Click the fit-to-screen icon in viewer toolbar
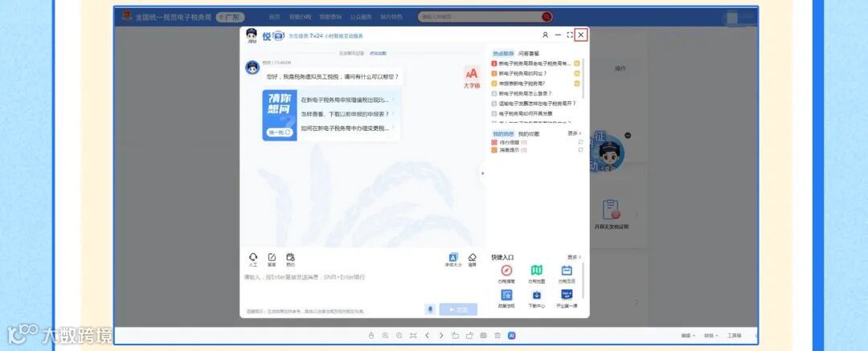This screenshot has width=868, height=351. pyautogui.click(x=413, y=336)
